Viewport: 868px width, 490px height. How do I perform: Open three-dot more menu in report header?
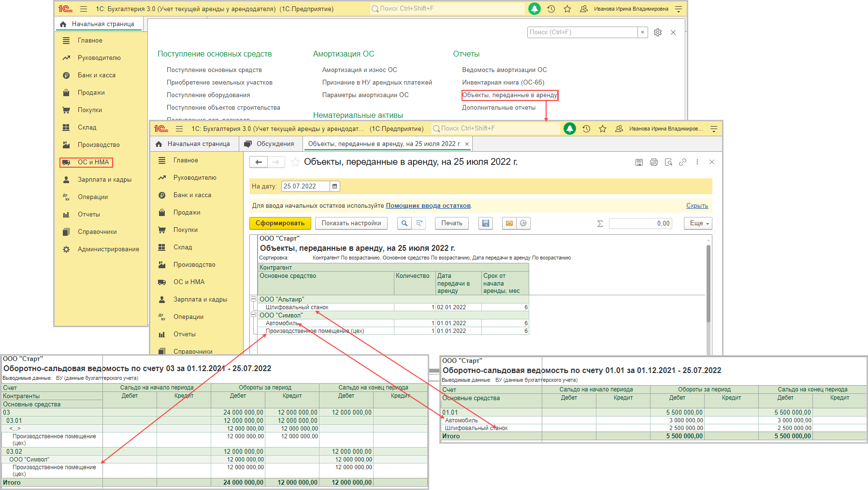(x=697, y=162)
